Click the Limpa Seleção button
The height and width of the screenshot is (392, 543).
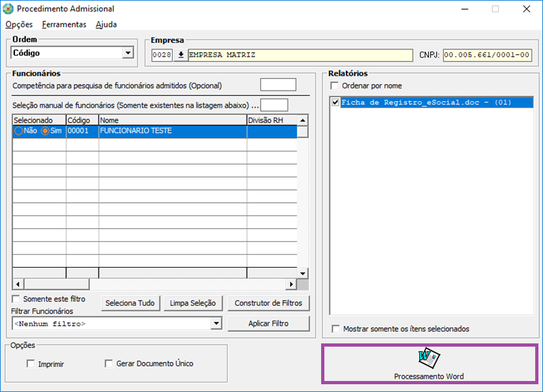193,303
